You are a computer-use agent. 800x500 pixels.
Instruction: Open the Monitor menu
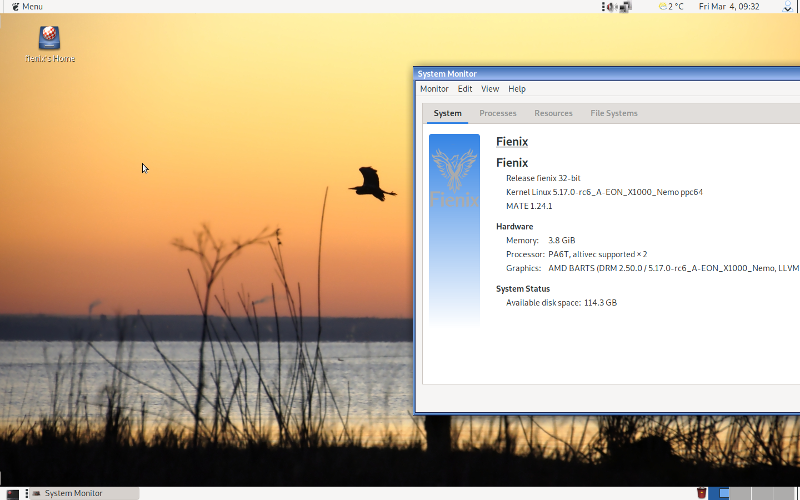click(x=434, y=89)
